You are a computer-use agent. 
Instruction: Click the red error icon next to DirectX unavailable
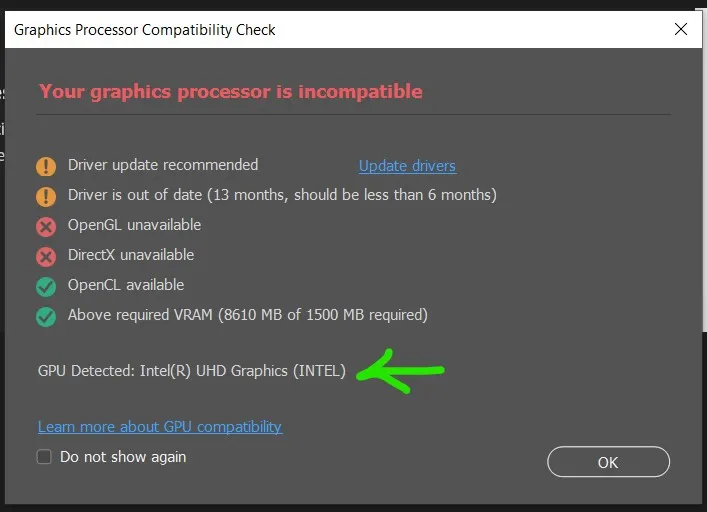(46, 257)
